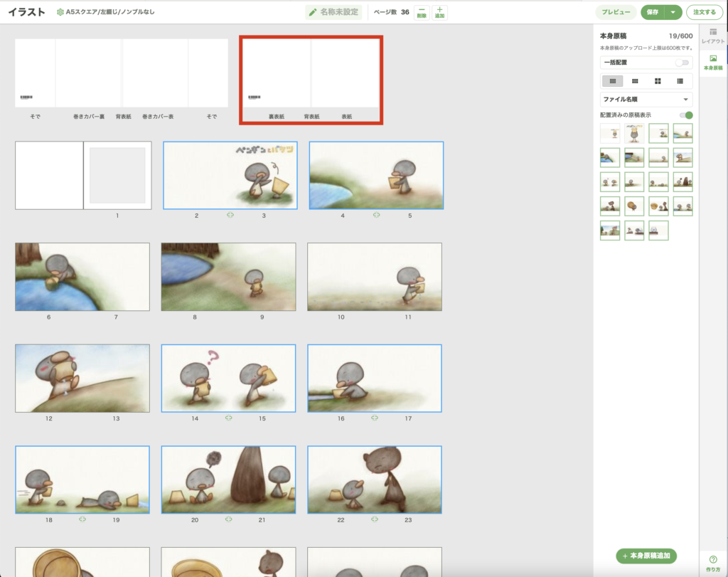This screenshot has width=728, height=577.
Task: Select the page 14-15 spread thumbnail
Action: pyautogui.click(x=228, y=378)
